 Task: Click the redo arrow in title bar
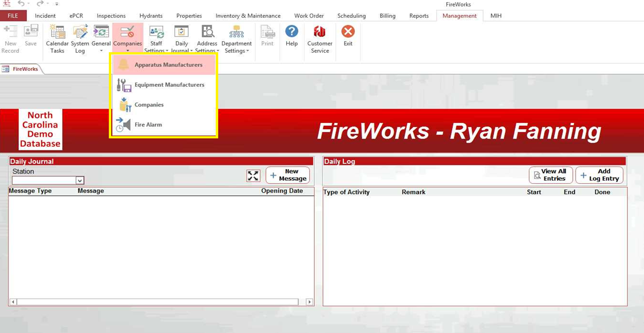40,3
